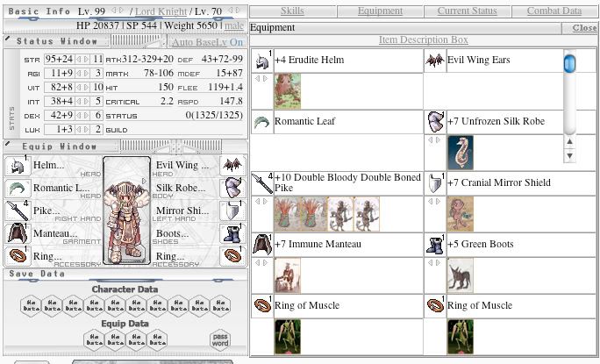Screen dimensions: 600x364
Task: Click the Manteau garment icon in the Equip Window
Action: coord(17,233)
